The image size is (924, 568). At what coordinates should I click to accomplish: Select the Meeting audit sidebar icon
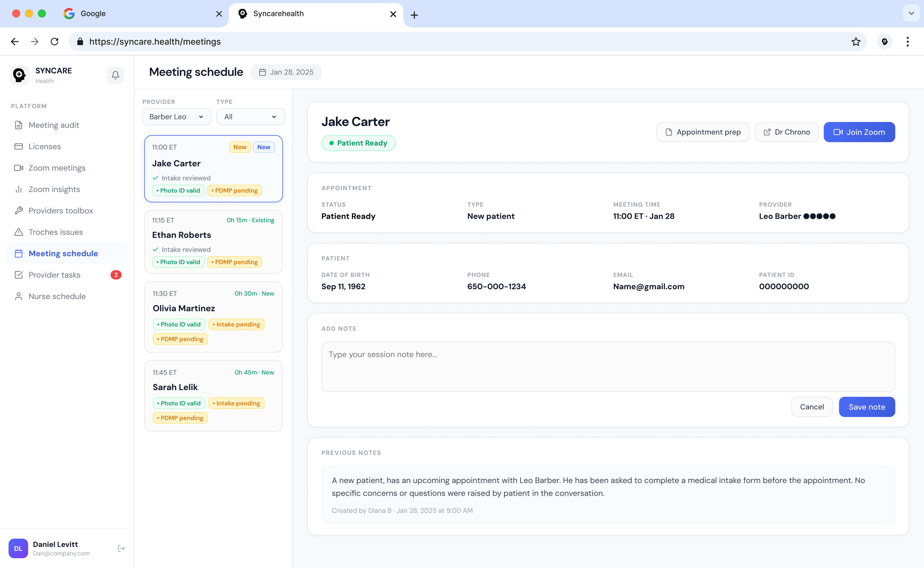[x=19, y=125]
